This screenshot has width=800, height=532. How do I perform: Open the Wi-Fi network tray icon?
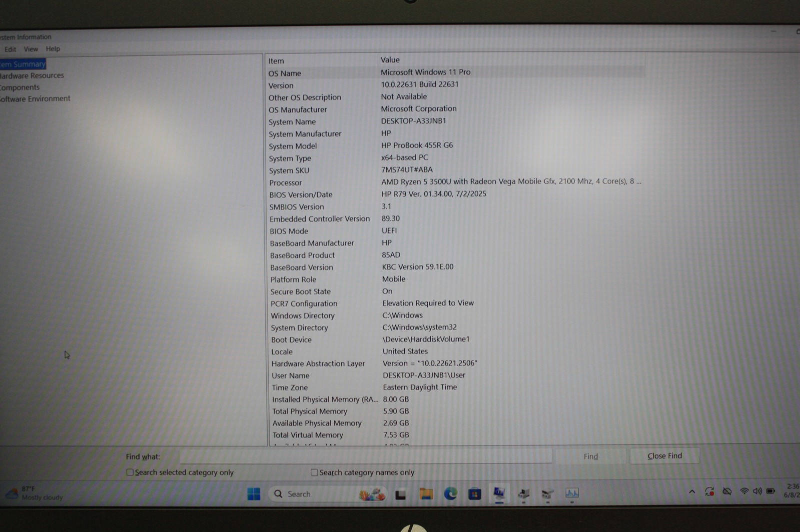pos(744,491)
